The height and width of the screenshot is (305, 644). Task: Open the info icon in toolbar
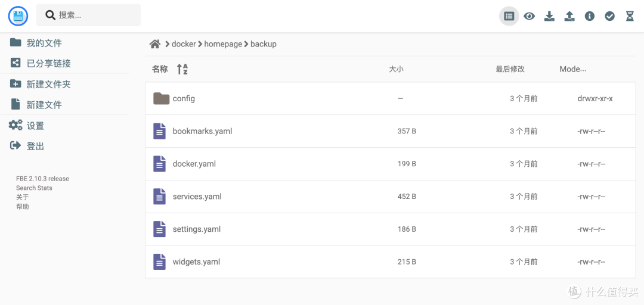(x=590, y=16)
